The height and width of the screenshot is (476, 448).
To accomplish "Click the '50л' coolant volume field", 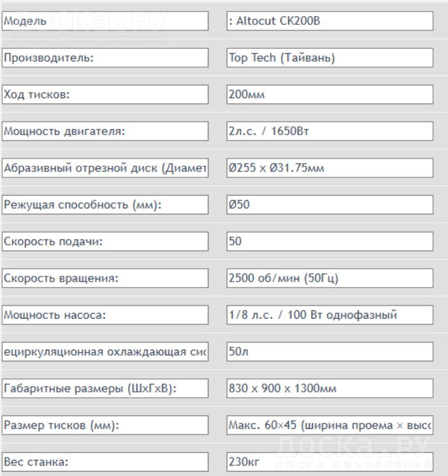I will pyautogui.click(x=329, y=352).
